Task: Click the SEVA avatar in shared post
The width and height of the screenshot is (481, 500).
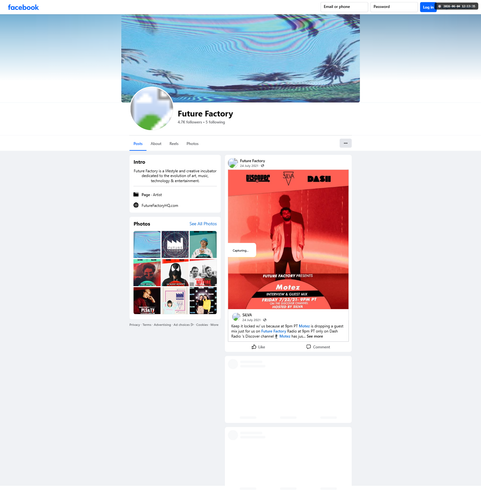Action: pos(236,317)
